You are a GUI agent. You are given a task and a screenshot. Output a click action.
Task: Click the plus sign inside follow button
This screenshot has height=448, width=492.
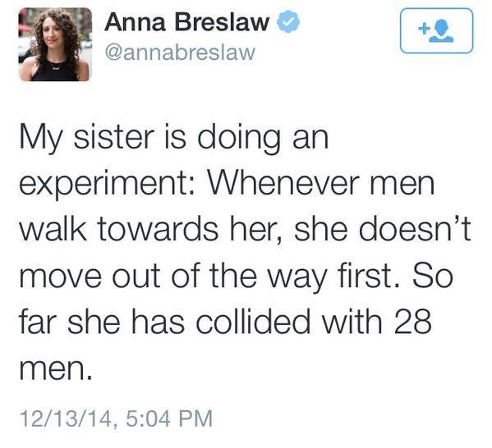[x=424, y=30]
